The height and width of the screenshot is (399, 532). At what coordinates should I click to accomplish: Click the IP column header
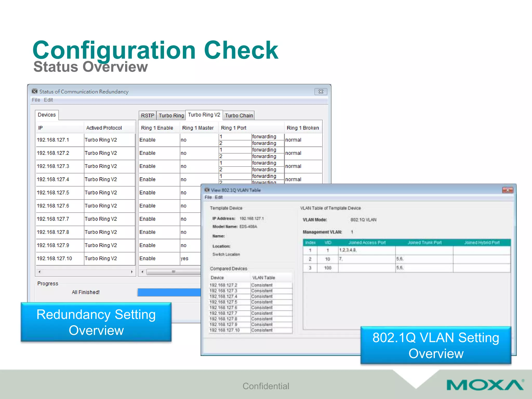(60, 128)
